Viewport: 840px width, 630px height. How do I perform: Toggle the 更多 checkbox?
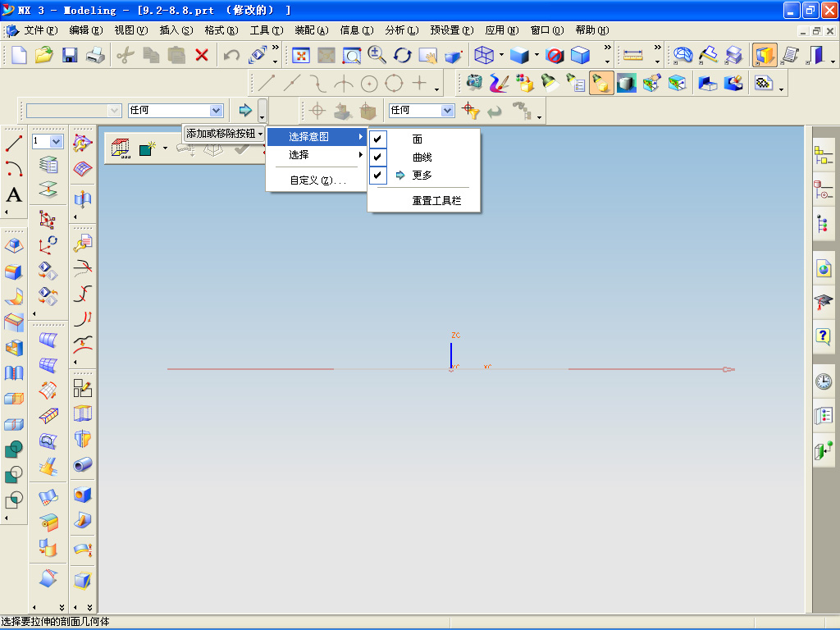point(377,175)
